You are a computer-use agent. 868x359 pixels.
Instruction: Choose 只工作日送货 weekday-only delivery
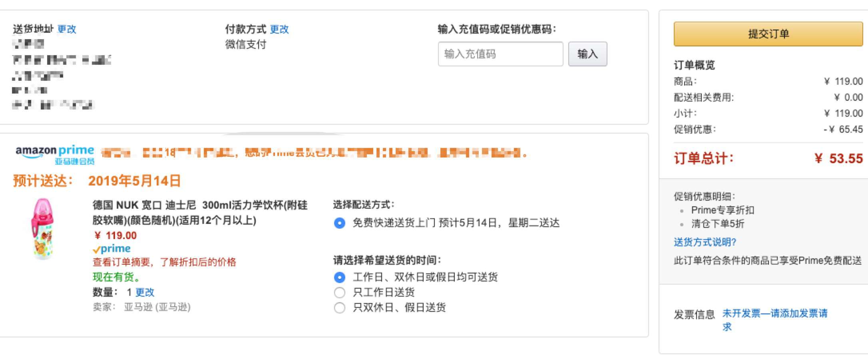(340, 292)
